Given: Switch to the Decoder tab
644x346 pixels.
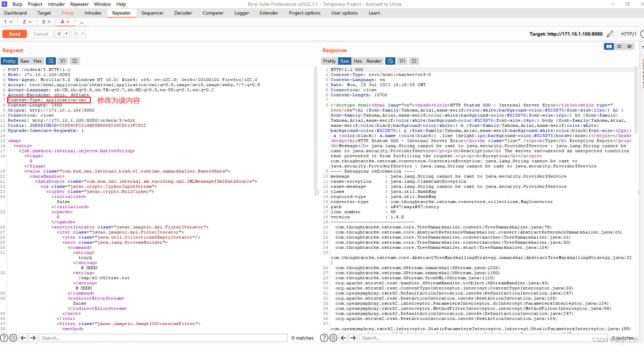Looking at the screenshot, I should coord(183,13).
